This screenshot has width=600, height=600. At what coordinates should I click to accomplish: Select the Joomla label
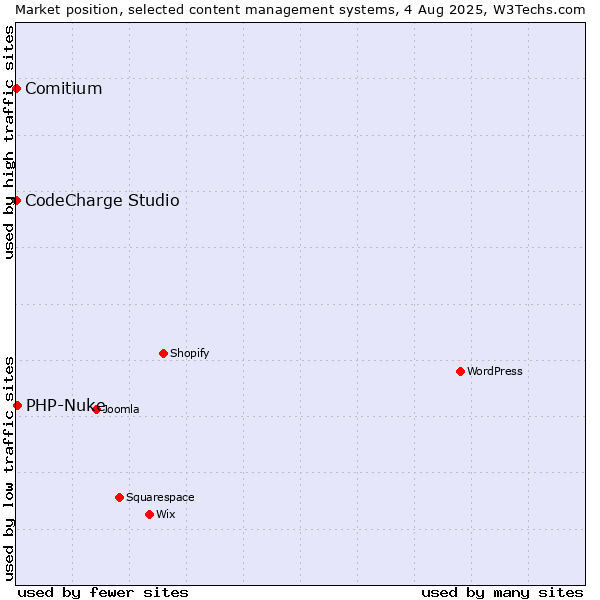coord(120,409)
